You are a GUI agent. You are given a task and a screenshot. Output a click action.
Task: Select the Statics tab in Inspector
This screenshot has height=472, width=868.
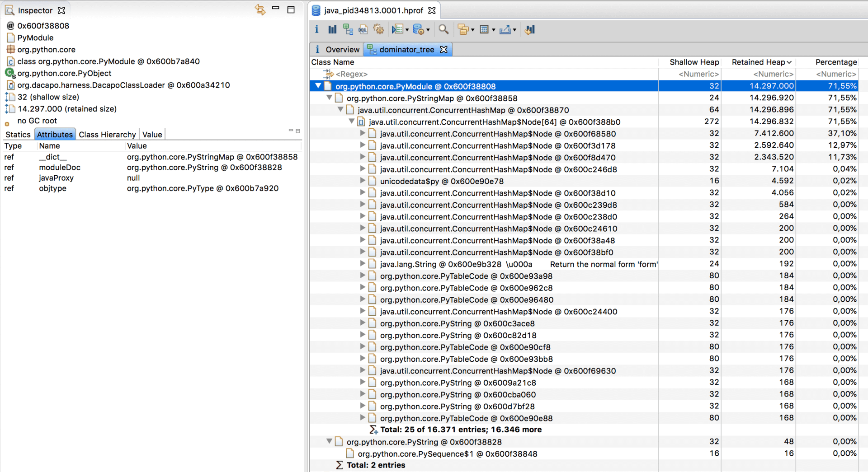coord(18,134)
